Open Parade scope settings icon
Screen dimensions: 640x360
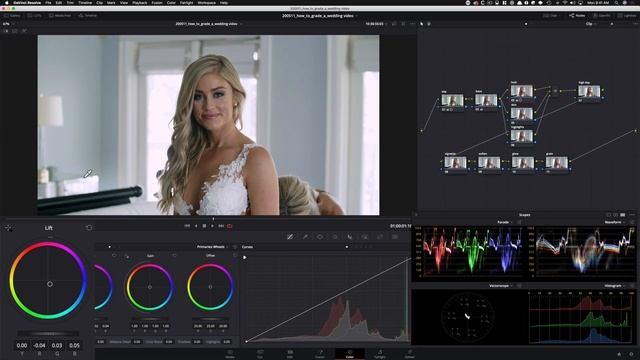click(x=519, y=222)
